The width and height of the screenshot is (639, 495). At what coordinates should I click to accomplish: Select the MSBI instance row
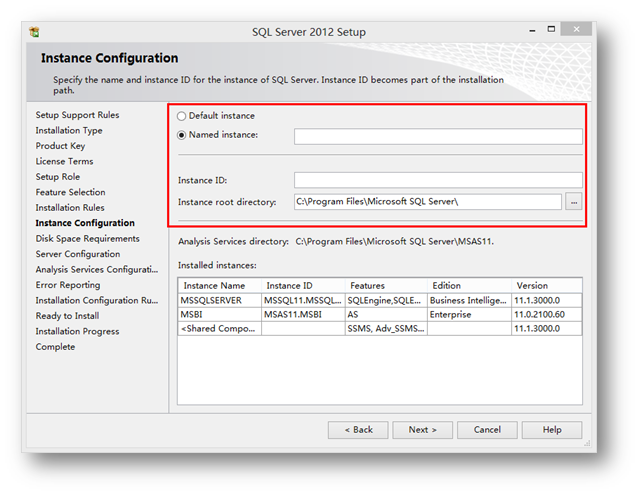click(218, 314)
